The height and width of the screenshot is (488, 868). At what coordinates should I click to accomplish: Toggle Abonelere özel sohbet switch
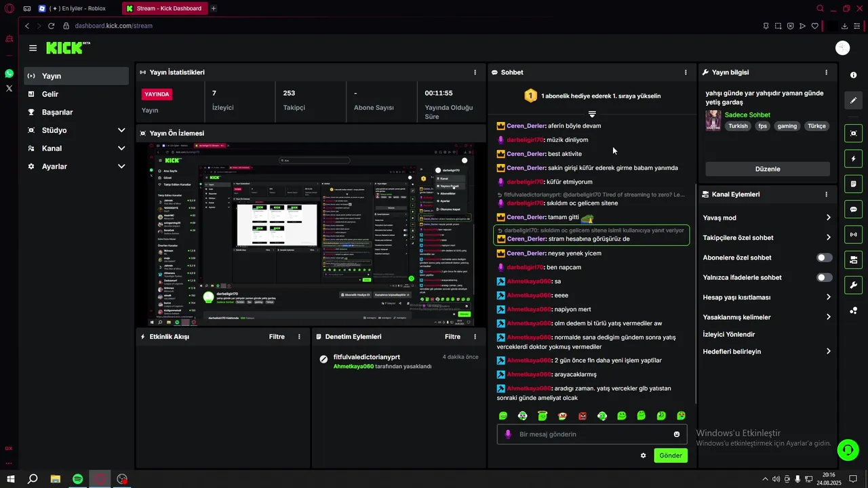click(x=824, y=258)
